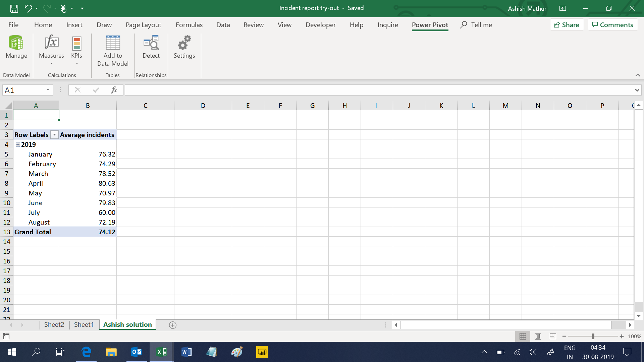This screenshot has width=644, height=362.
Task: Click the zoom slider handle
Action: [593, 336]
